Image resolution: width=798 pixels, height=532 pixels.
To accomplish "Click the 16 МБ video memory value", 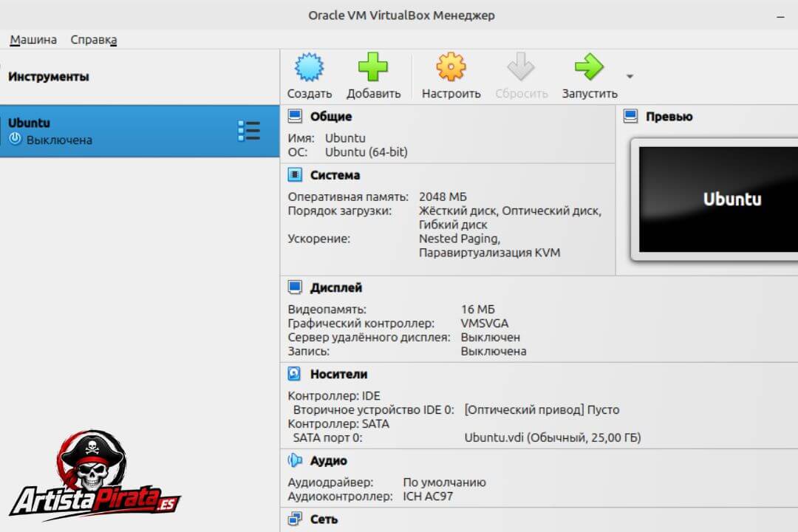I will coord(477,310).
